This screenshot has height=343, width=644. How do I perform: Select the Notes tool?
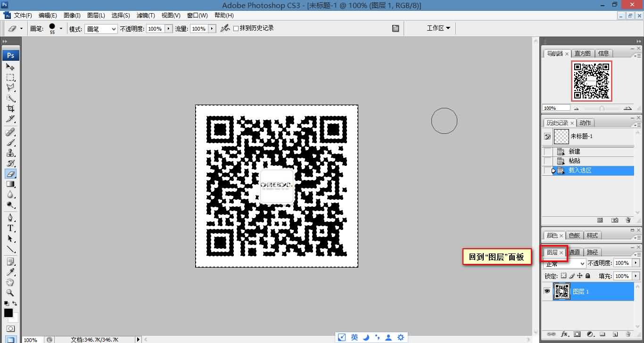pyautogui.click(x=10, y=261)
